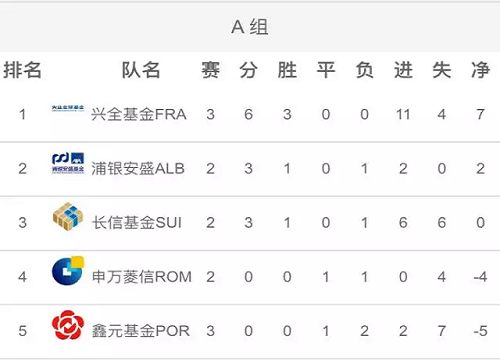Open team 兴全基金FRA
500x362 pixels.
click(x=139, y=114)
